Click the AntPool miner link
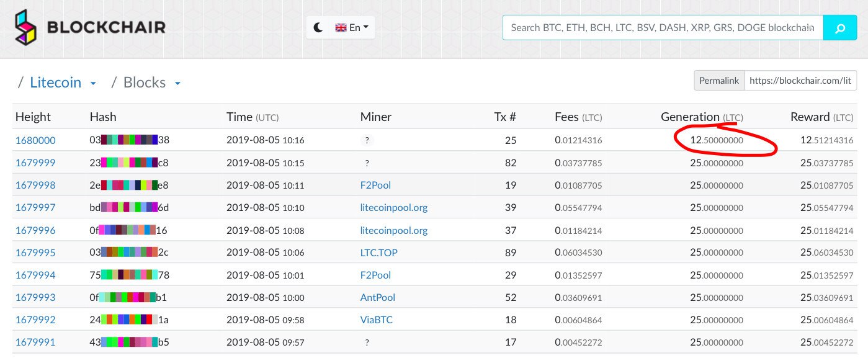Screen dimensions: 868x358 click(378, 297)
